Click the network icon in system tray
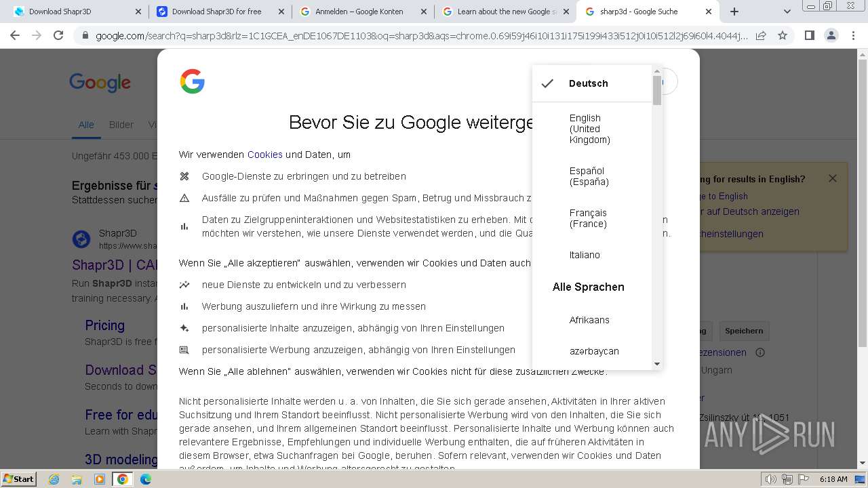This screenshot has height=488, width=868. click(x=787, y=479)
